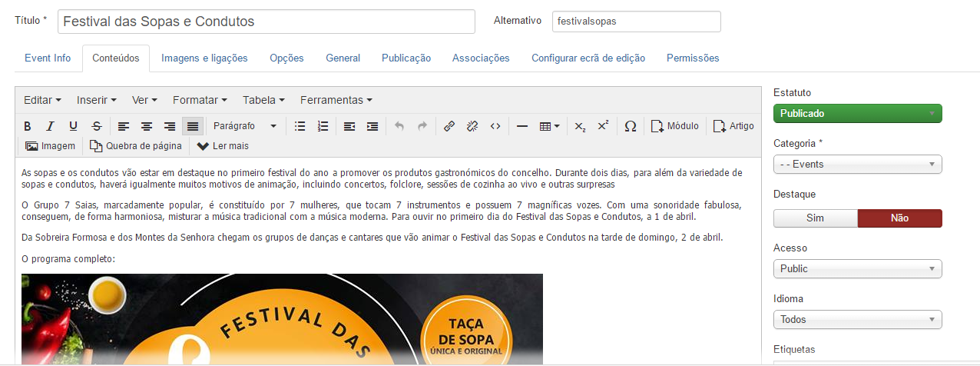Screen dimensions: 980x366
Task: Open the Idioma Todos dropdown
Action: (x=857, y=320)
